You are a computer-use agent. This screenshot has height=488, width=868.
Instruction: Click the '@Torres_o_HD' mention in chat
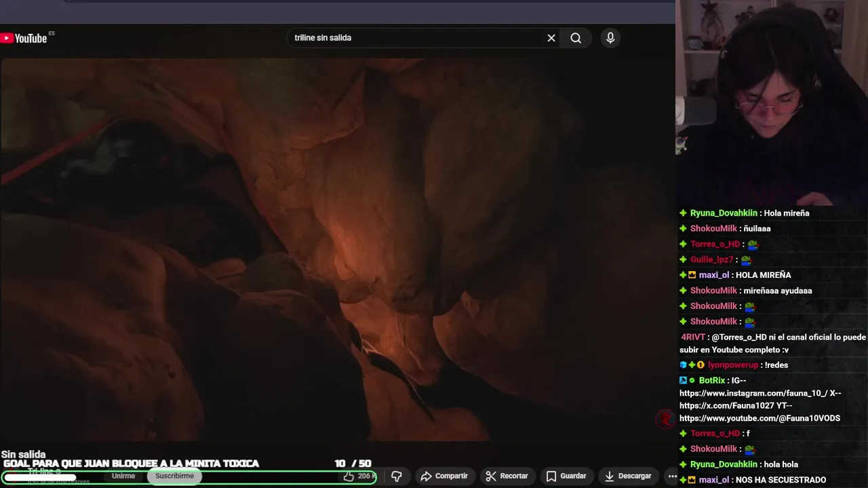[x=739, y=337]
